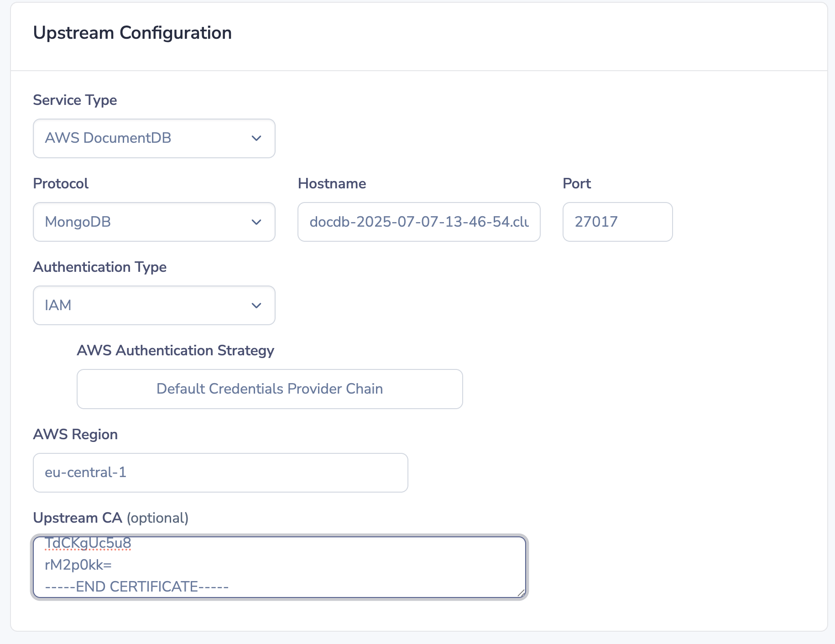Click the Protocol label
This screenshot has height=644, width=835.
(x=61, y=183)
